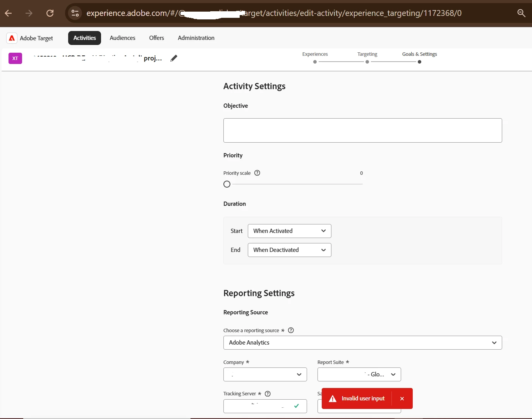This screenshot has width=532, height=419.
Task: Reload the page with refresh icon
Action: tap(50, 13)
